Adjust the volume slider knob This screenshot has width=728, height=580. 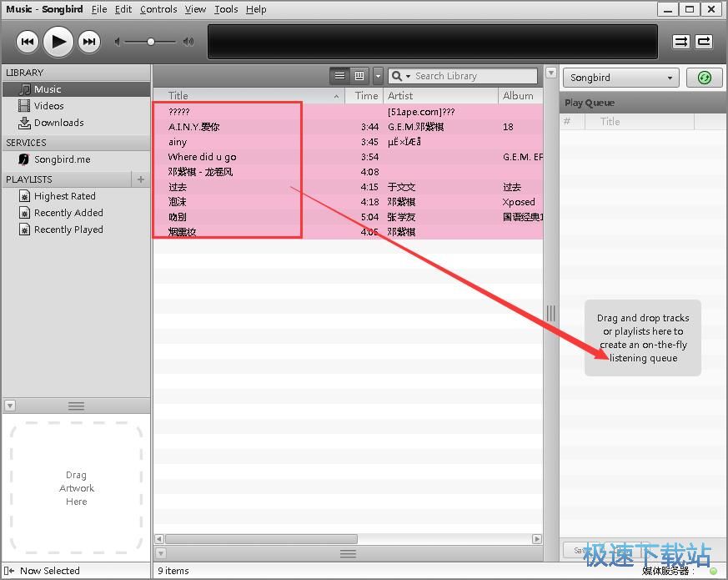point(150,42)
